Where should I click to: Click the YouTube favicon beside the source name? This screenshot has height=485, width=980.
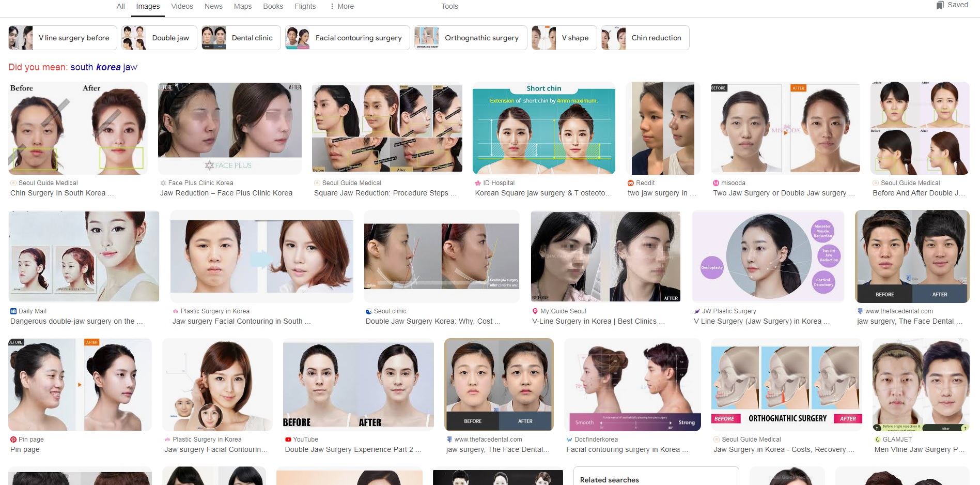pyautogui.click(x=288, y=439)
